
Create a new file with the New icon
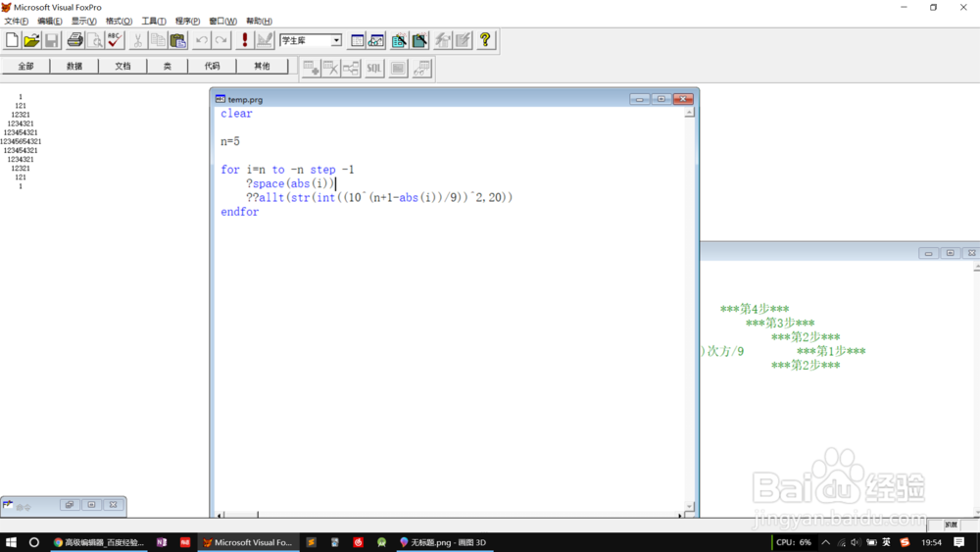point(12,40)
